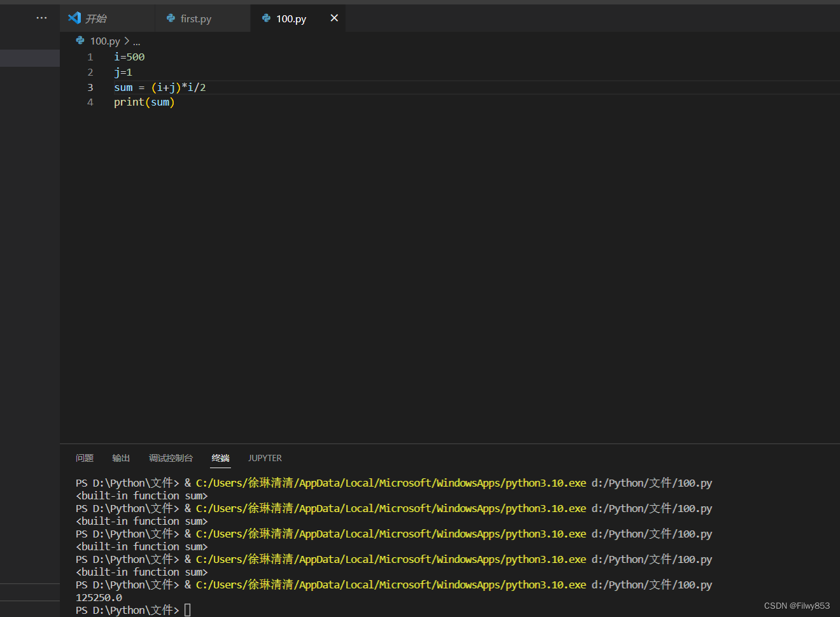Open the JUPYTER panel
This screenshot has width=840, height=617.
(x=265, y=458)
